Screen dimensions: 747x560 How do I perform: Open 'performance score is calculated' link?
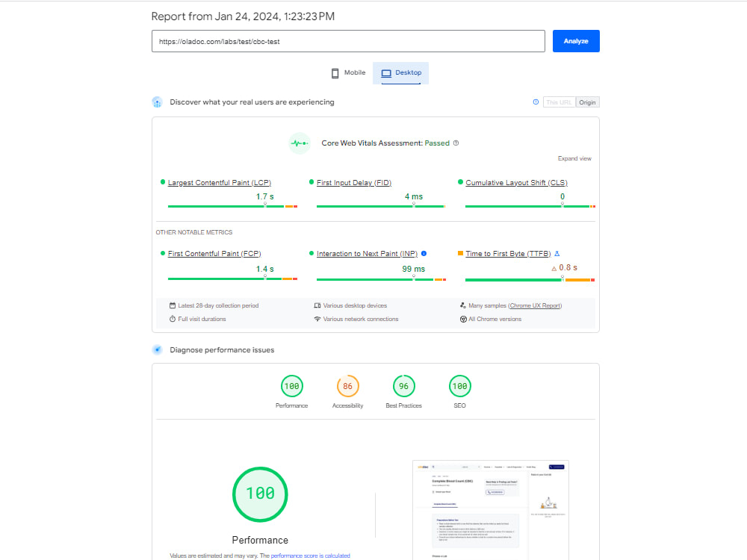(310, 556)
